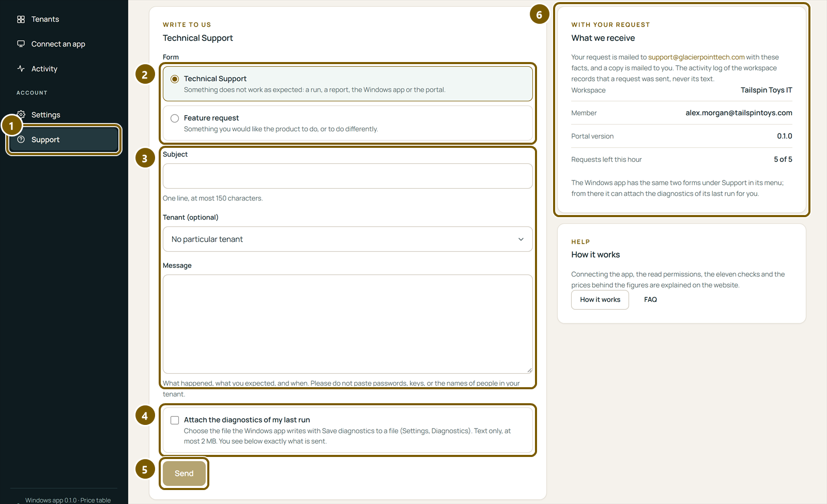The image size is (827, 504).
Task: Open the Price table link in sidebar footer
Action: pyautogui.click(x=96, y=500)
